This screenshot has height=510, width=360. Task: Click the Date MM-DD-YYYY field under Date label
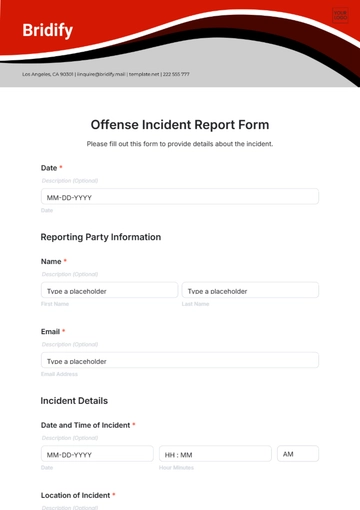tap(180, 197)
